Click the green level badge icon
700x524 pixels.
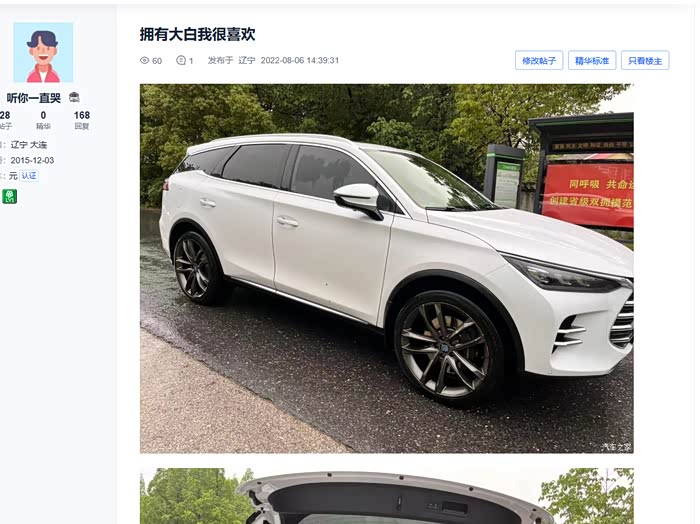9,196
